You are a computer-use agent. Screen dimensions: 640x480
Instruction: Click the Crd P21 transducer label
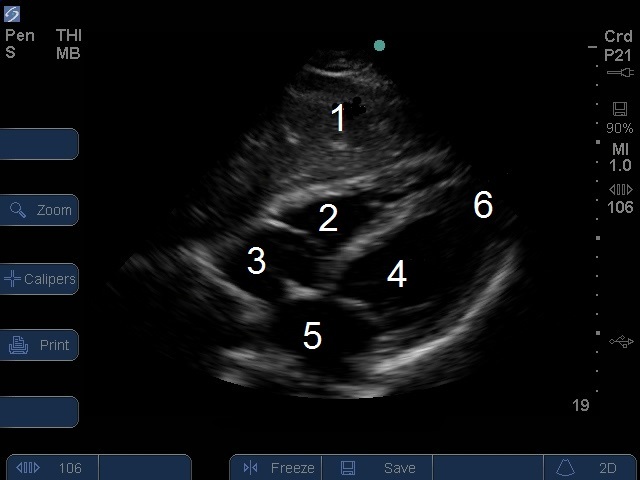tap(618, 45)
